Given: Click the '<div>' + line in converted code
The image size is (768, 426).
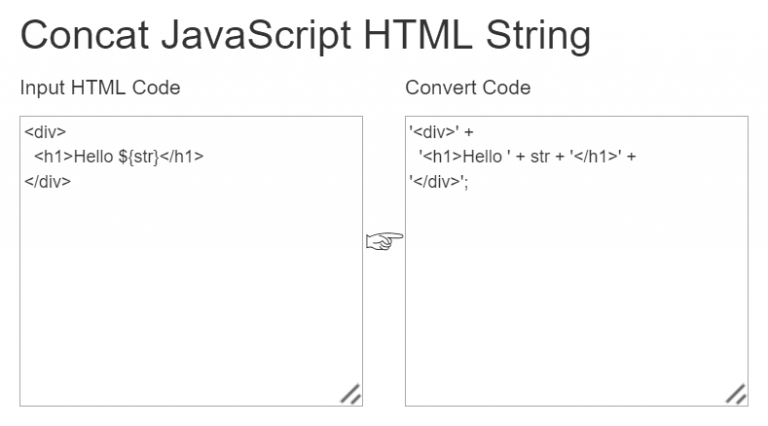Looking at the screenshot, I should [441, 132].
